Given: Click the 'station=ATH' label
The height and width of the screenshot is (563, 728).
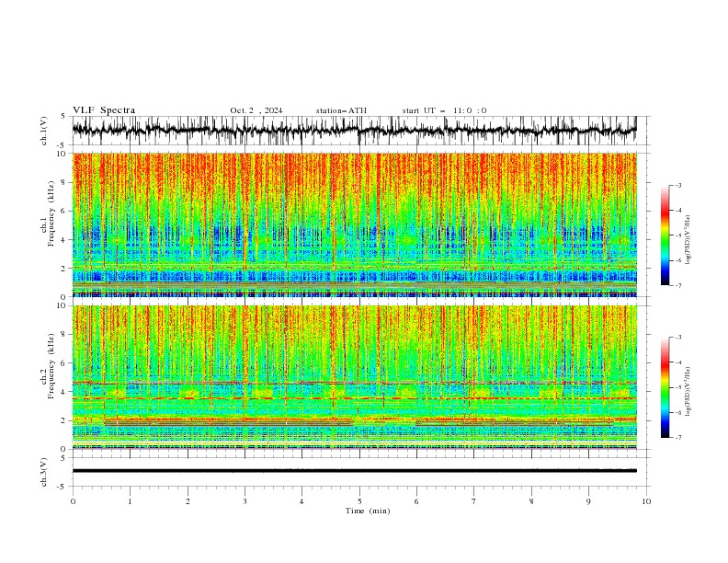Looking at the screenshot, I should [341, 110].
